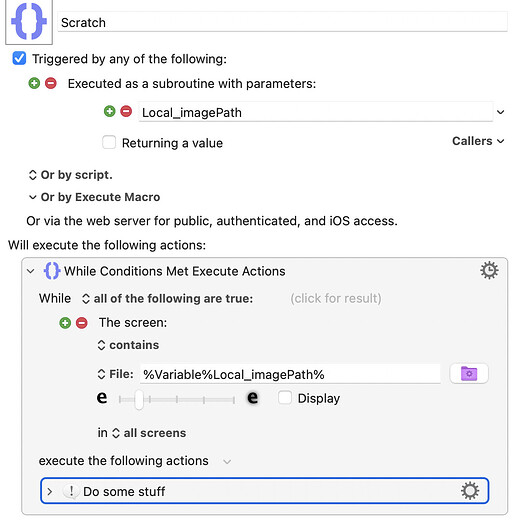Click the macro icon next to Scratch

click(29, 21)
